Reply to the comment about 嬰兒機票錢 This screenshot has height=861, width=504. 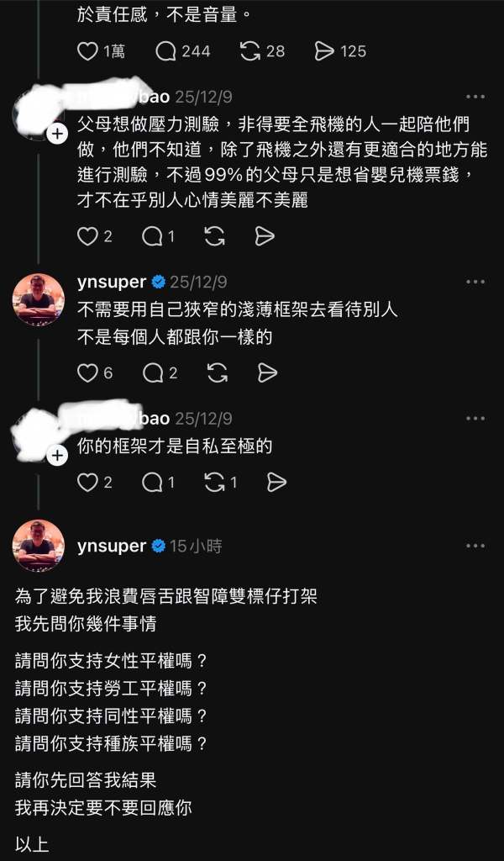click(x=153, y=236)
